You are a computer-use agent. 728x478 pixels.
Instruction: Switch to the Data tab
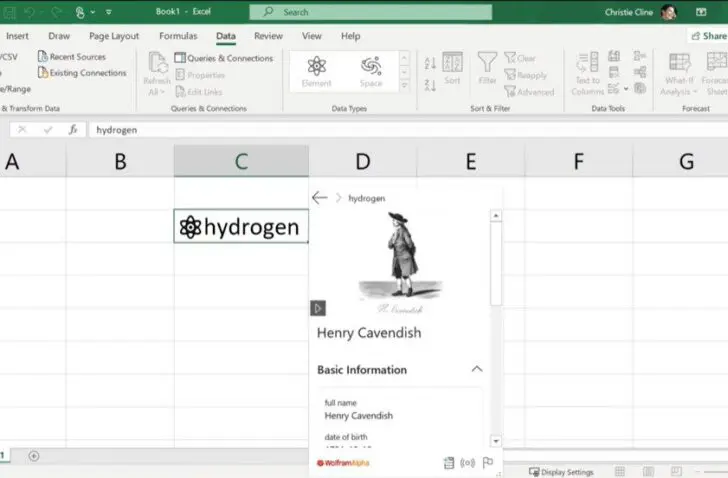click(226, 36)
